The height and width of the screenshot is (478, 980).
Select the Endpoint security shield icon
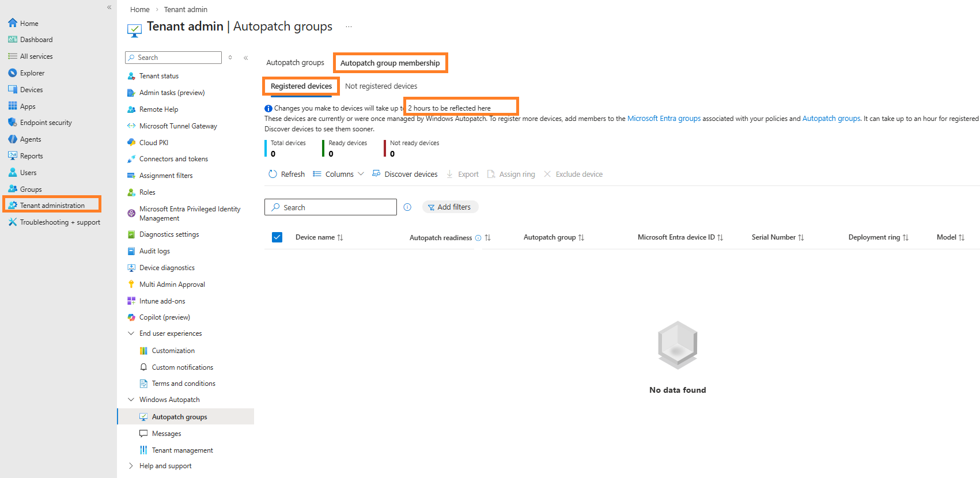tap(13, 123)
